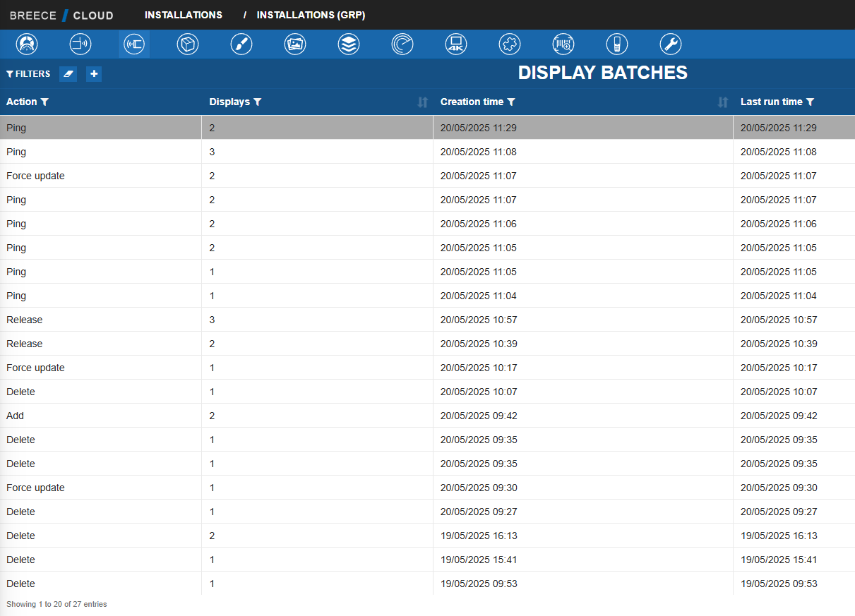Screen dimensions: 855x616
Task: Select the Ping row created at 11:29
Action: coord(427,128)
